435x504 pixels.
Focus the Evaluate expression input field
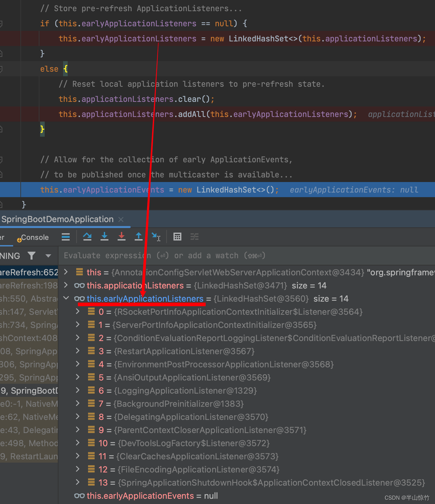(x=246, y=256)
